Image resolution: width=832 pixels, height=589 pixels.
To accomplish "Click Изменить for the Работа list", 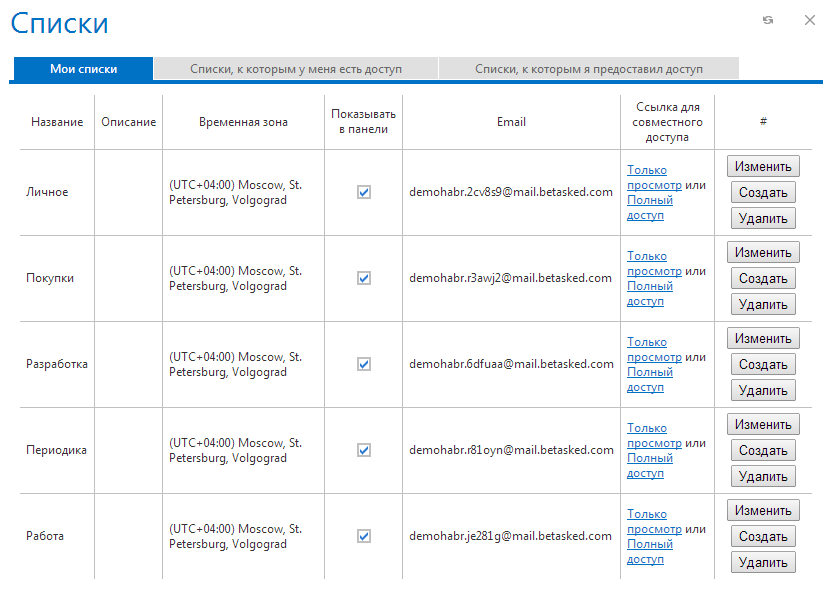I will tap(763, 510).
